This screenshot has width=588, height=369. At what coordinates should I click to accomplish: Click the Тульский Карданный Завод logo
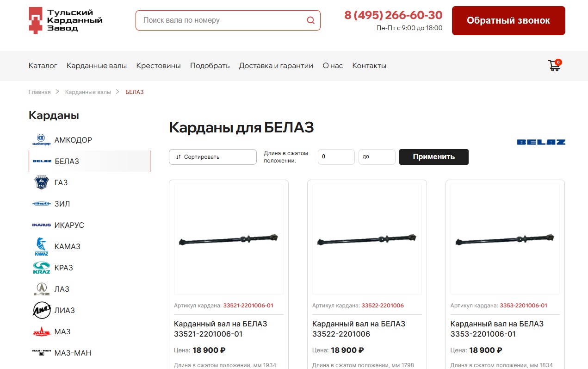click(x=65, y=20)
